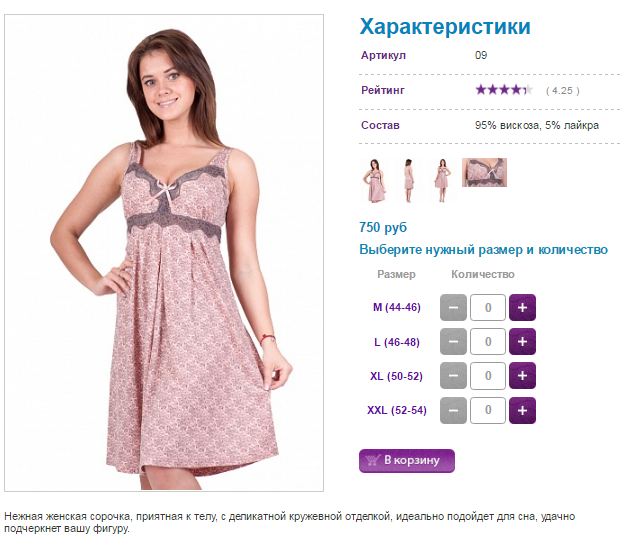
Task: Decrease quantity for size M (44-46)
Action: 453,307
